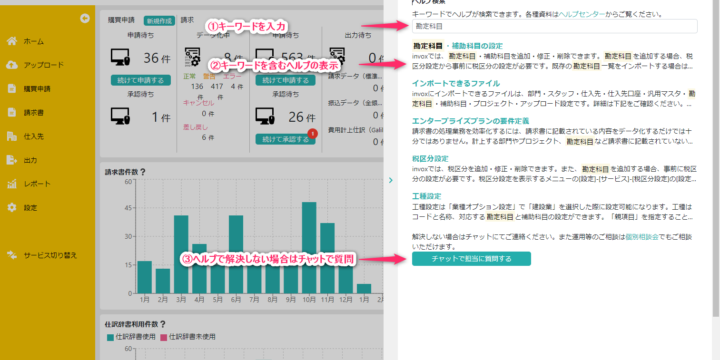Click the help keyword search field
The image size is (720, 360).
[x=555, y=26]
